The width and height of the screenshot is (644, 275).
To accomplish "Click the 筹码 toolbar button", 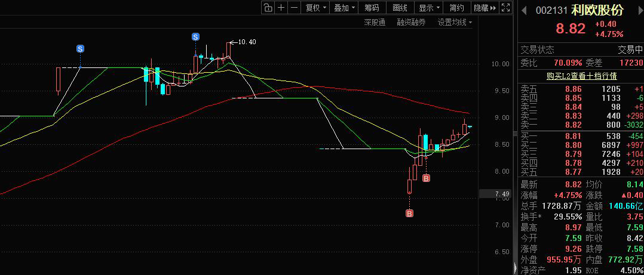I will click(x=372, y=7).
